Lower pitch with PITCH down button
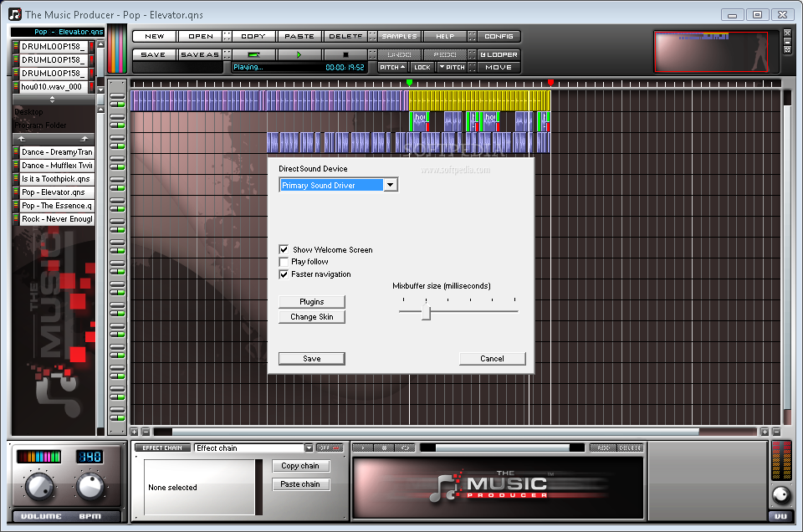The width and height of the screenshot is (803, 532). [453, 67]
